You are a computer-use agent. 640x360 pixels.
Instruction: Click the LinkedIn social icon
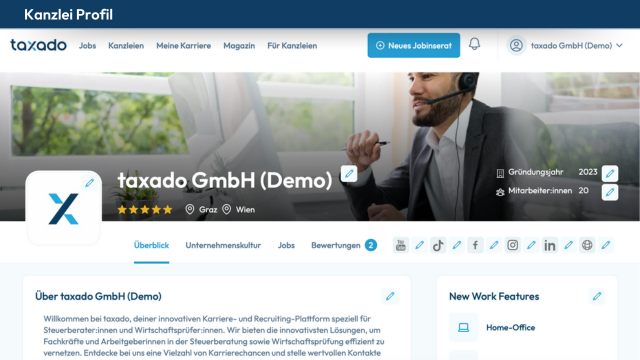(x=550, y=245)
